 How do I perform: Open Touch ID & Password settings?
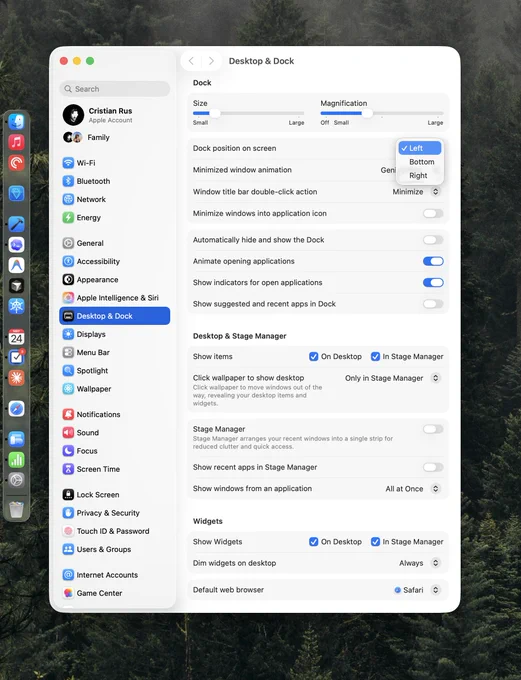115,531
